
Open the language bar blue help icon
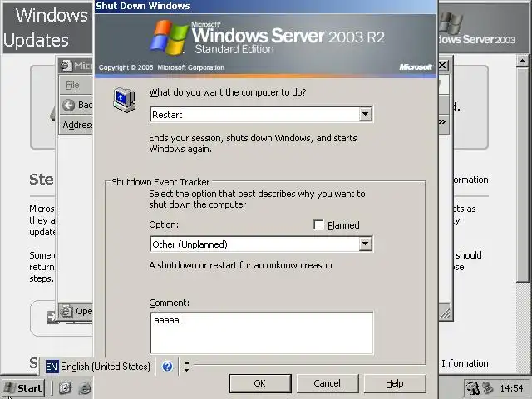point(167,367)
